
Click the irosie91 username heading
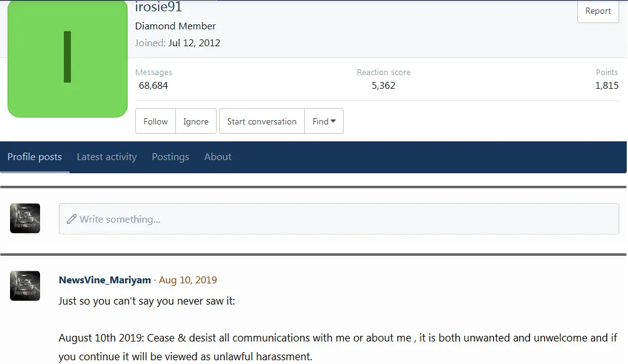pyautogui.click(x=158, y=8)
